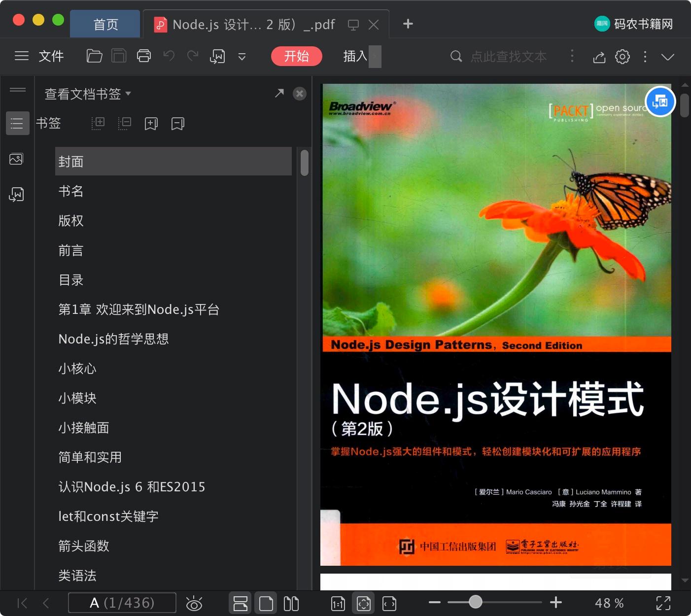The image size is (691, 616).
Task: Click the sidebar convert-to-Word icon
Action: pos(16,194)
